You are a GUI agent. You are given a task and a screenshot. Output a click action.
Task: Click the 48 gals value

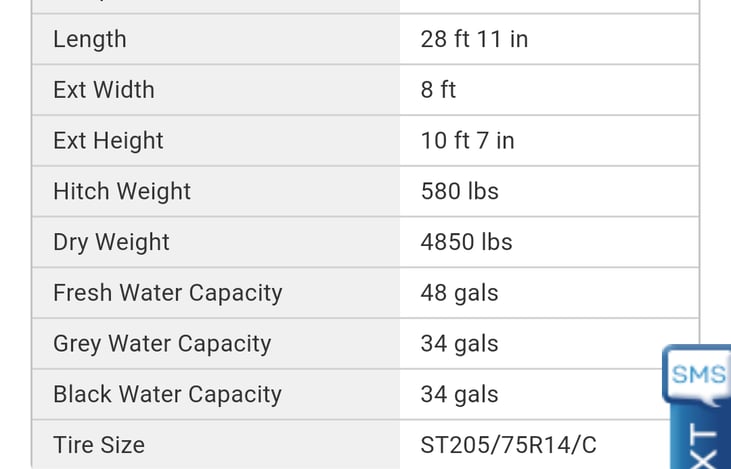[x=459, y=294]
